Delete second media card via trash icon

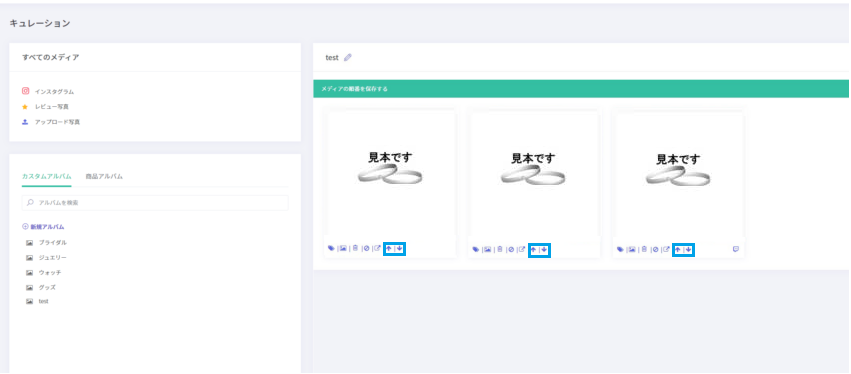pos(499,250)
